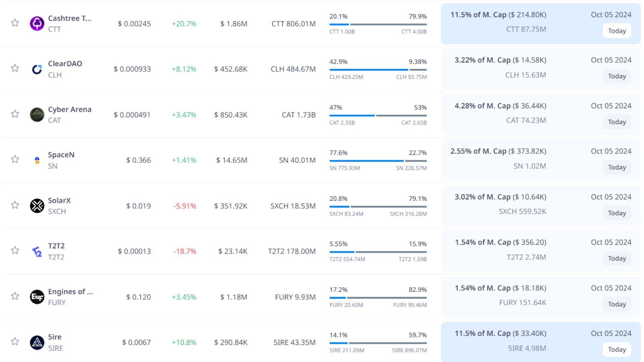Click the Today badge in 5ire row
Screen dimensions: 644x362
coord(616,350)
